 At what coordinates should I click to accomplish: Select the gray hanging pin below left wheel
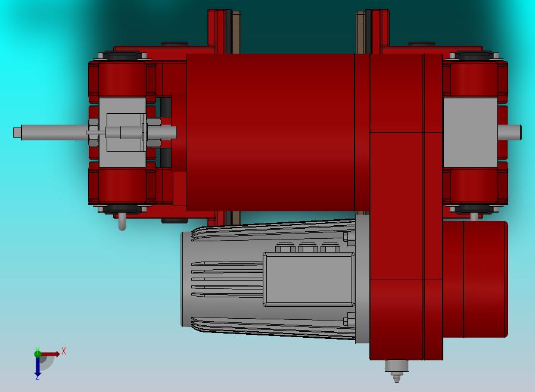122,222
